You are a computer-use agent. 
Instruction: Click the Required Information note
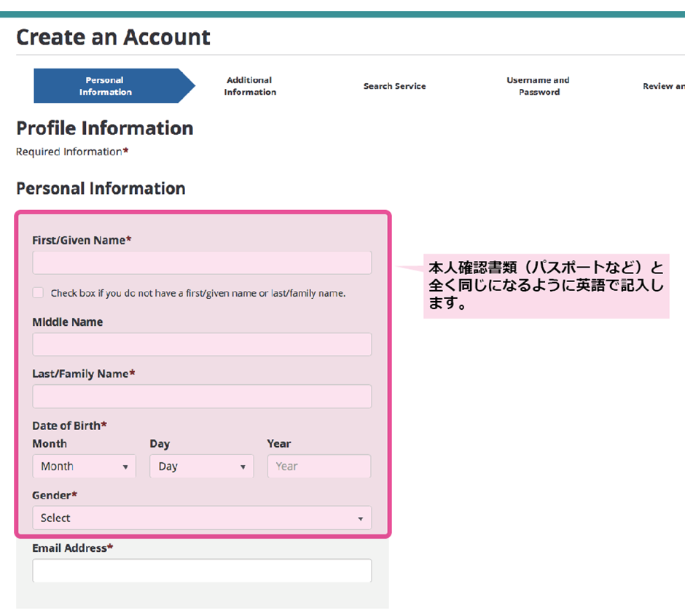click(71, 152)
